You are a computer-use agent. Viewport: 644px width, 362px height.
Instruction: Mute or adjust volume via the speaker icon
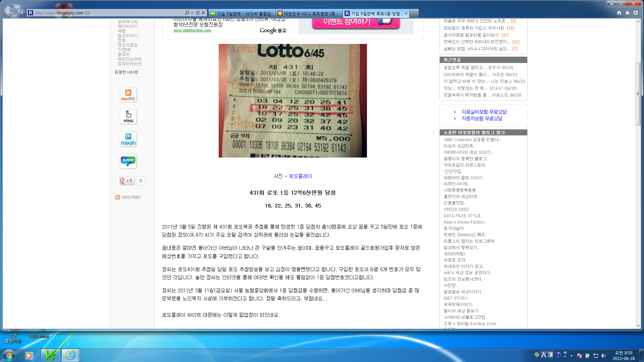604,356
